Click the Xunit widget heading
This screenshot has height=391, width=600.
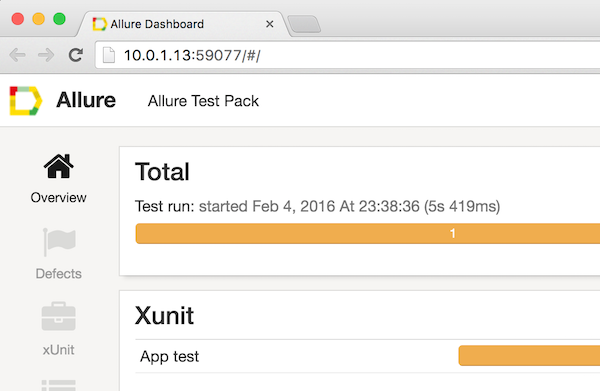pyautogui.click(x=164, y=316)
